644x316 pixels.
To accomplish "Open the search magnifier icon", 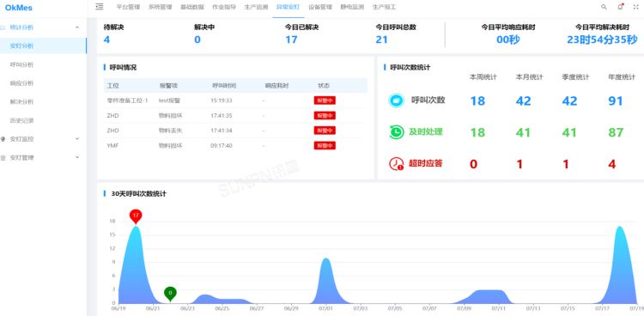I will tap(604, 7).
